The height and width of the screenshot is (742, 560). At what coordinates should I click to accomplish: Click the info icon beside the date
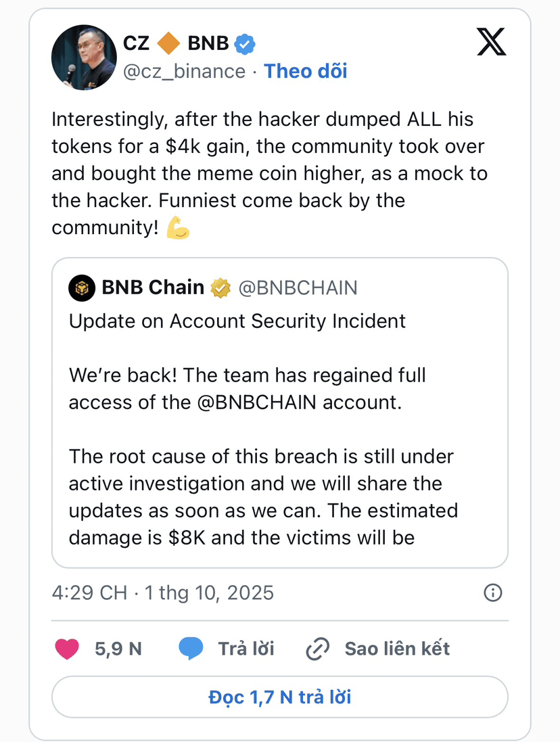493,593
